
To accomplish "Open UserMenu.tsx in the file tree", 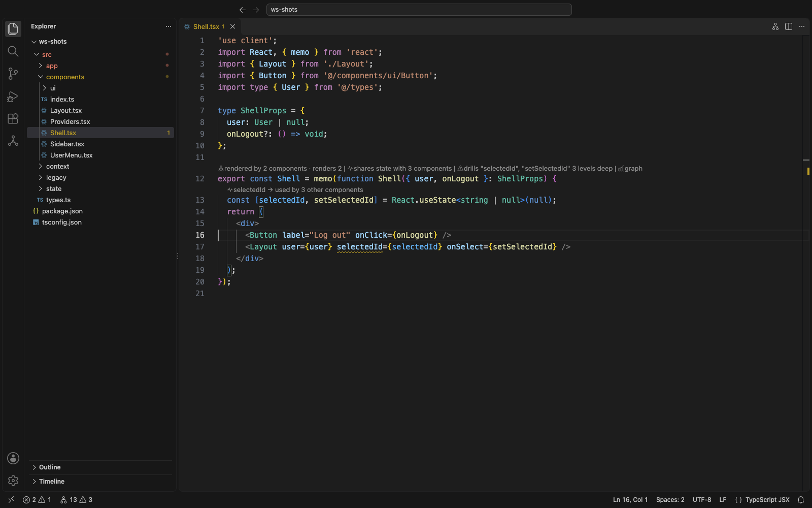I will click(x=100, y=155).
